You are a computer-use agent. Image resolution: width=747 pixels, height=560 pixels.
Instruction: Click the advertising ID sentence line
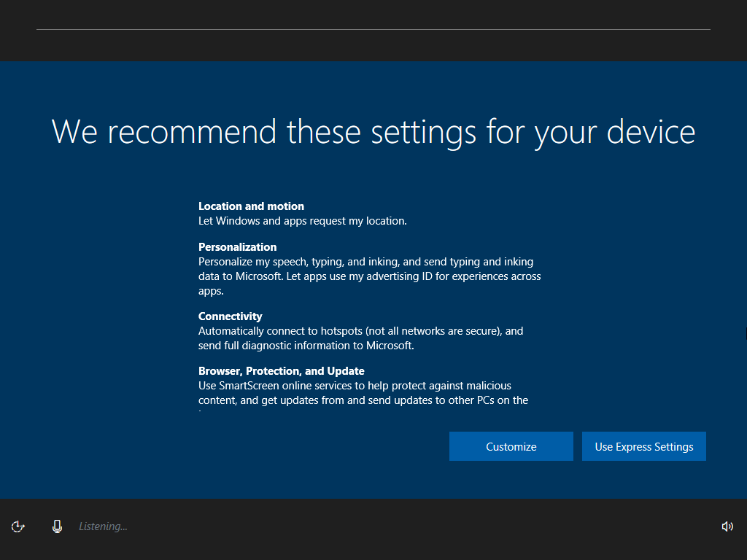tap(370, 276)
